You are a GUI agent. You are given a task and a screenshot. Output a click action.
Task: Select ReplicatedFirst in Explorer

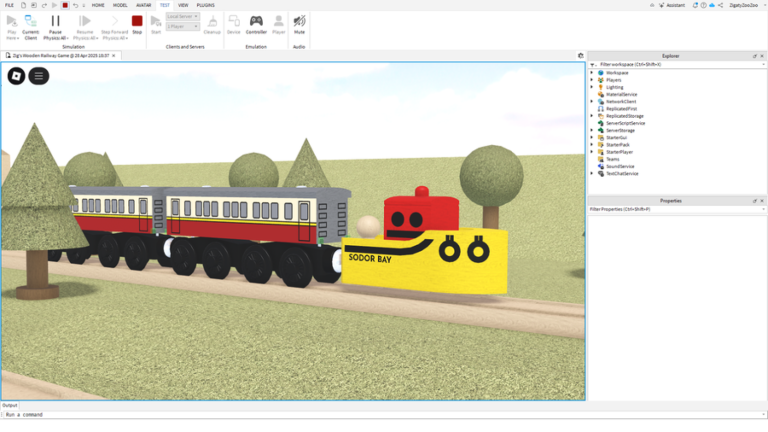point(621,109)
